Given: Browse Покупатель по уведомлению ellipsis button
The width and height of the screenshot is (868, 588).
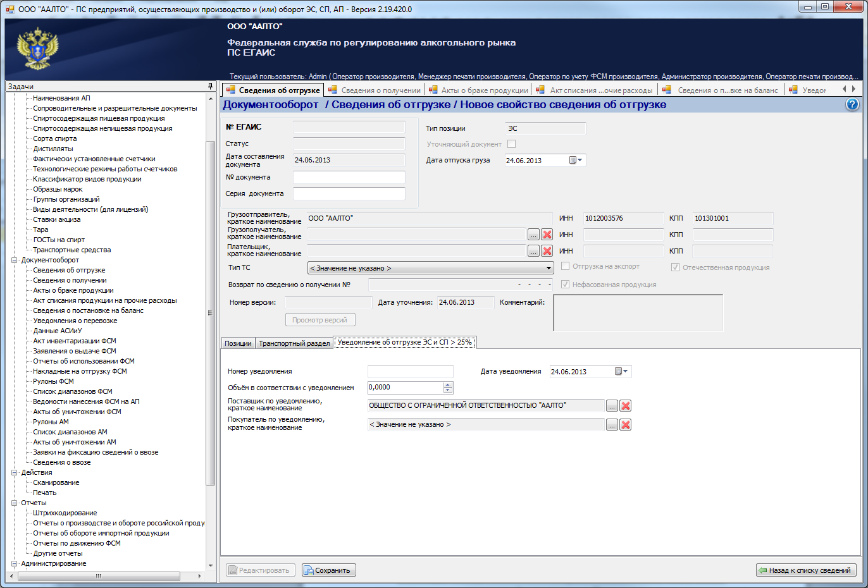Looking at the screenshot, I should coord(612,425).
